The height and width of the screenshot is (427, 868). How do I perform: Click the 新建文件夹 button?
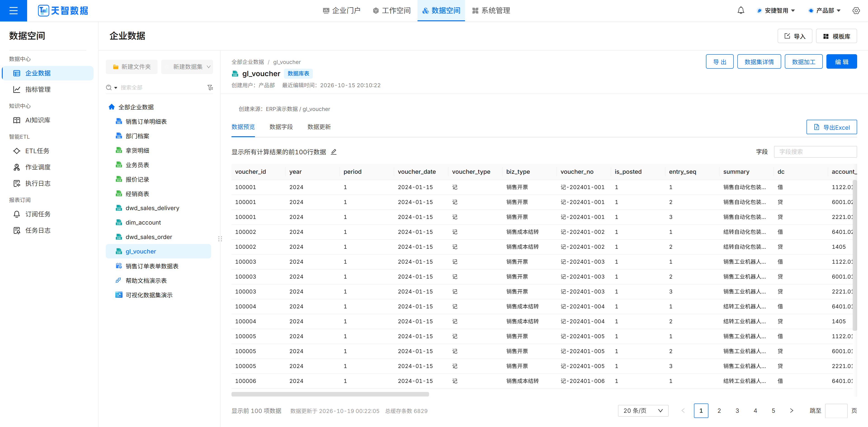(x=132, y=67)
